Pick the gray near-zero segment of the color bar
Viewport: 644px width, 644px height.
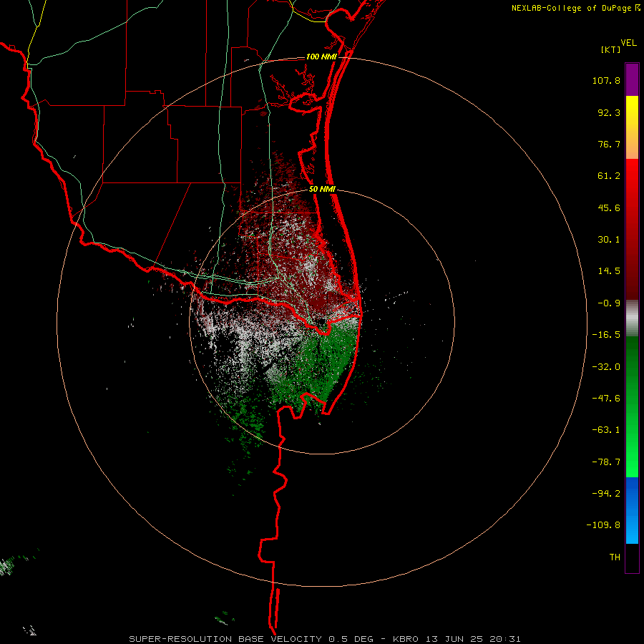pos(632,318)
